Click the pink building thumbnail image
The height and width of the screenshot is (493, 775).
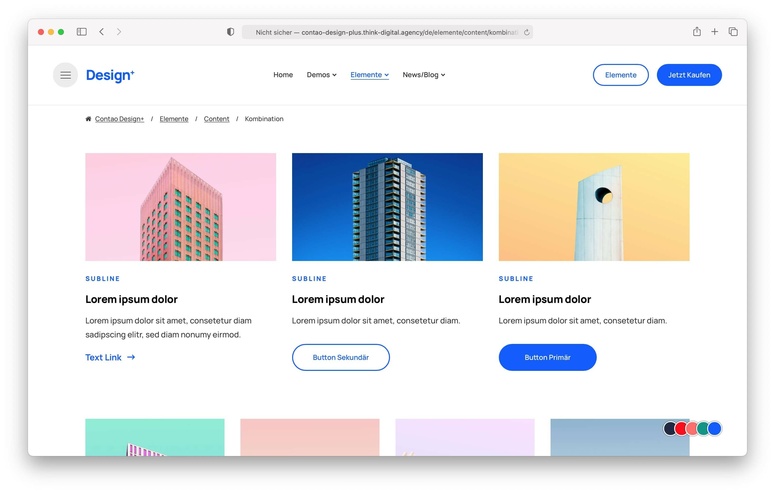(180, 207)
